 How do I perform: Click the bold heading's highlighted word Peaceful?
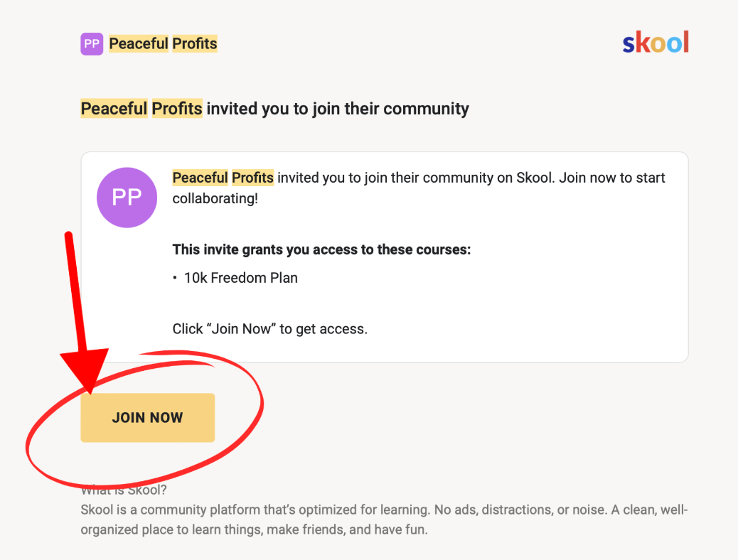tap(114, 109)
